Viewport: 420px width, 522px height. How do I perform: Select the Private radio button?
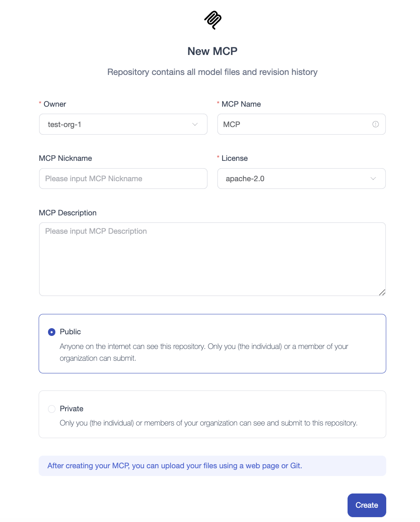[x=52, y=409]
